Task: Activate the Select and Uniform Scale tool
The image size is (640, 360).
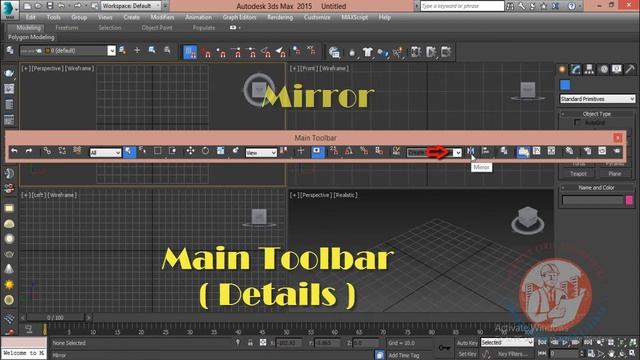Action: tap(220, 151)
